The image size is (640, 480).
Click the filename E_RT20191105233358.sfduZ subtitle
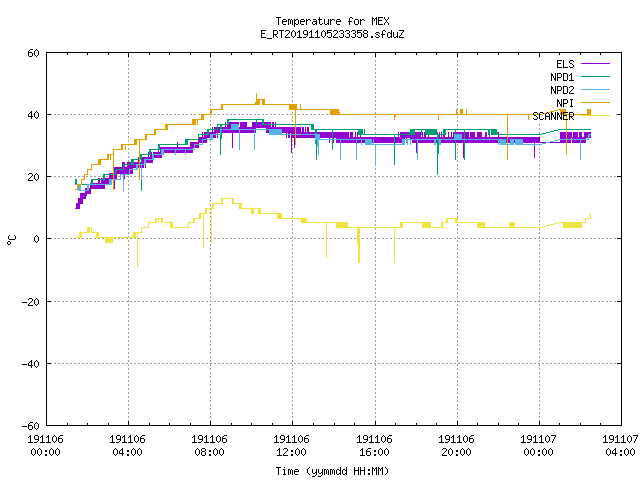pyautogui.click(x=332, y=34)
